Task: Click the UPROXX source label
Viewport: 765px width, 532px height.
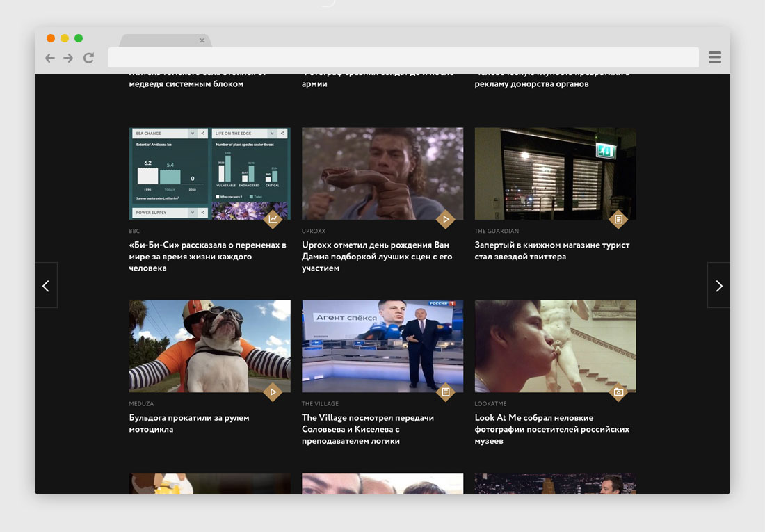Action: click(x=314, y=231)
